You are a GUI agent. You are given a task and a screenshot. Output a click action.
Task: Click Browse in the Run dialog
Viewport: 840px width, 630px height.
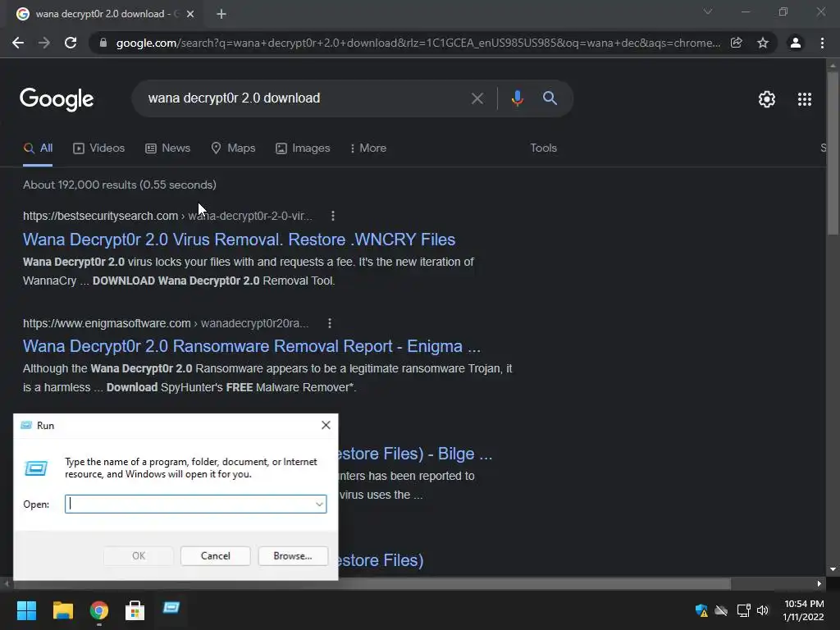(x=293, y=556)
